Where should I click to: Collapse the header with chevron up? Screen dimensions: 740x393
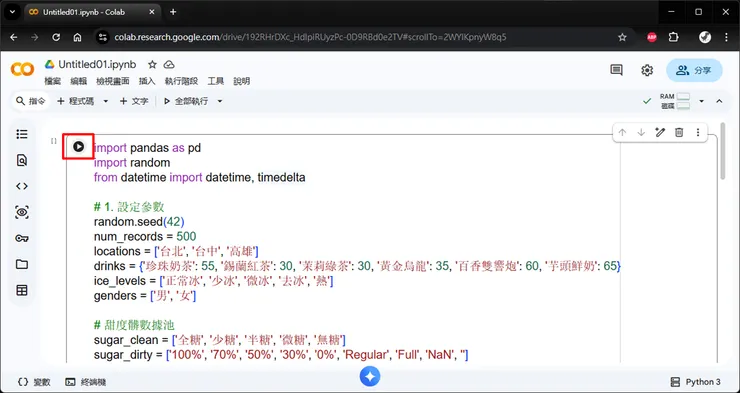pos(719,101)
